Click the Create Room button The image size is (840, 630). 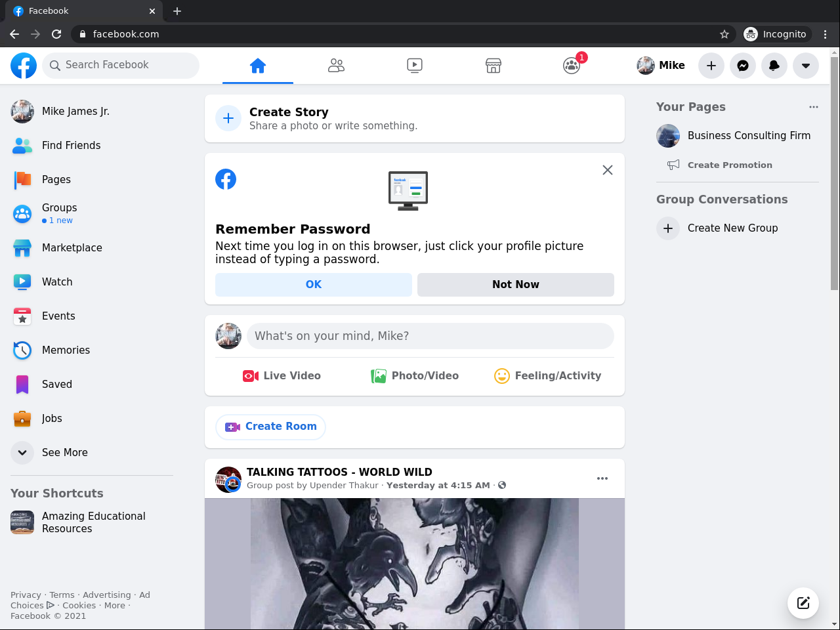[x=271, y=427]
